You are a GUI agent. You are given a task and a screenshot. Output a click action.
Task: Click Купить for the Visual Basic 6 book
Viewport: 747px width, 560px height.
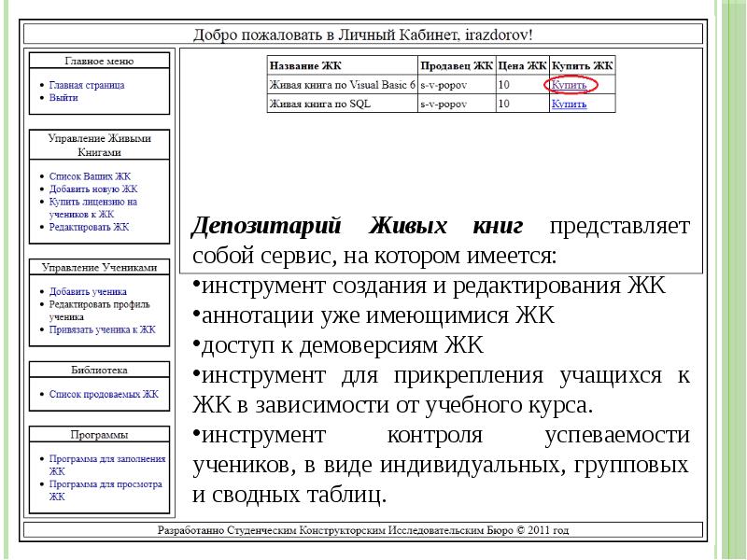click(570, 85)
